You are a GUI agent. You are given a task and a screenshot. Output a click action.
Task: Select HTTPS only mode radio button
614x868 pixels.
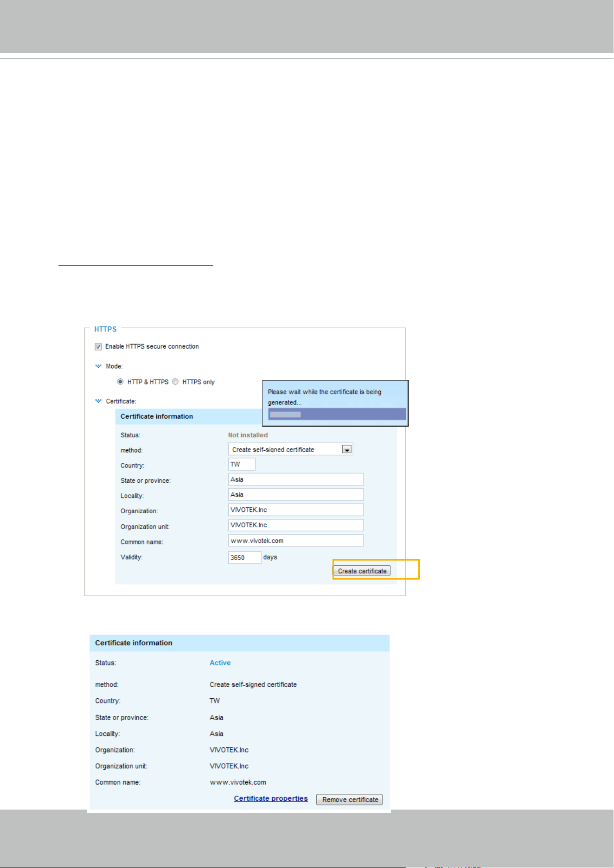[175, 382]
